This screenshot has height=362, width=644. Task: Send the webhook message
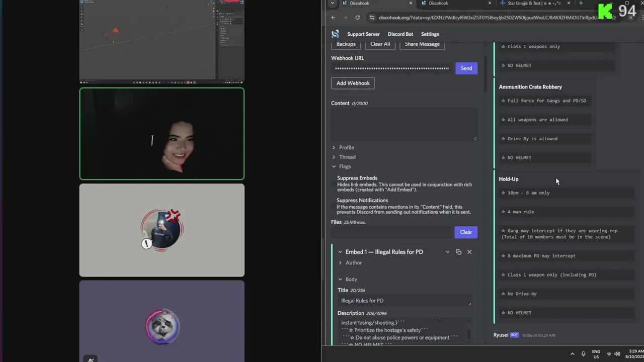point(466,68)
